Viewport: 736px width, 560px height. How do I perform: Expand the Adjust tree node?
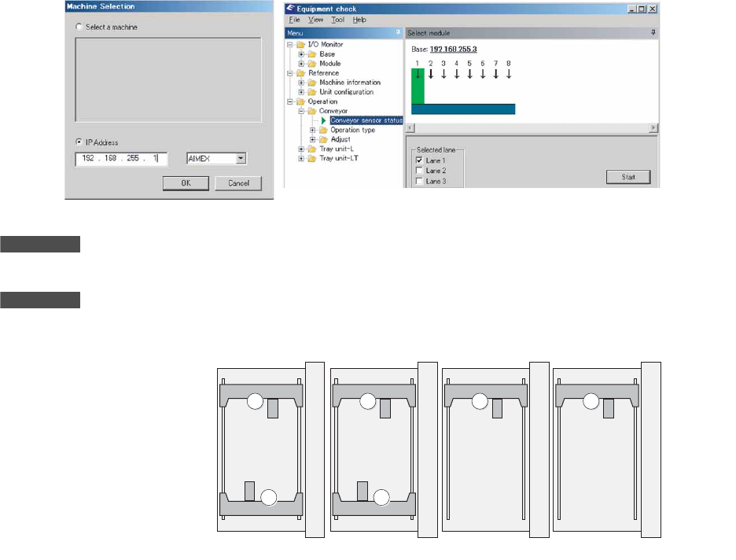[313, 139]
